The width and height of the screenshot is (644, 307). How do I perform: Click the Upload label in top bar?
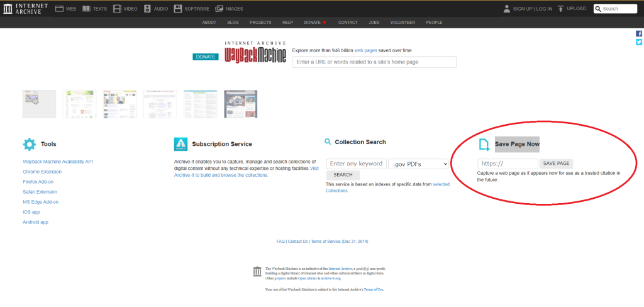[x=577, y=9]
